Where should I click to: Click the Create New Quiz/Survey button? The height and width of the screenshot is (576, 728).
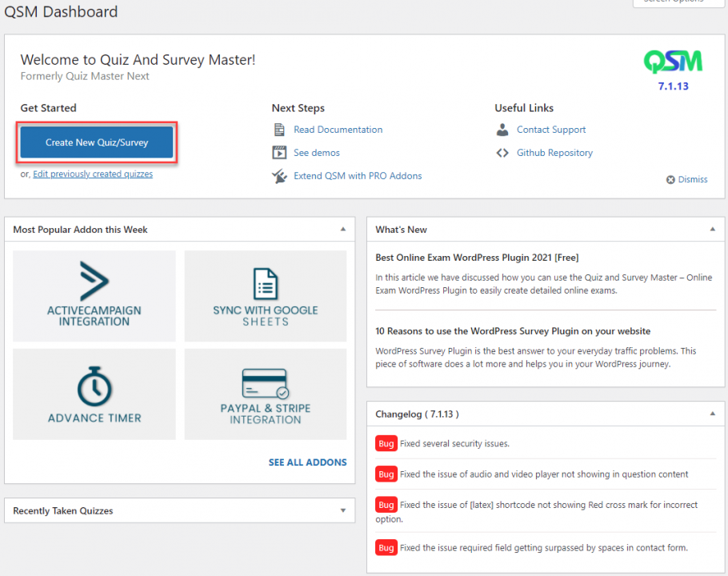(x=96, y=142)
